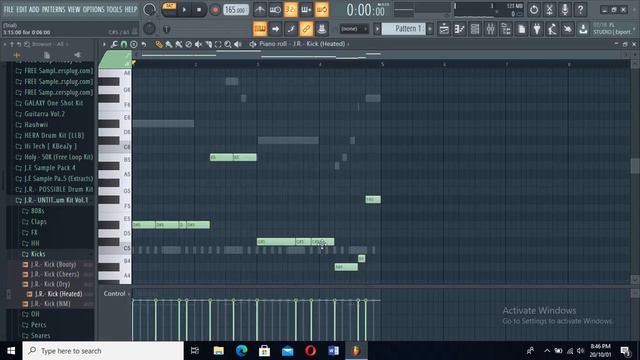Open the ADD menu
This screenshot has width=640, height=360.
pos(34,9)
